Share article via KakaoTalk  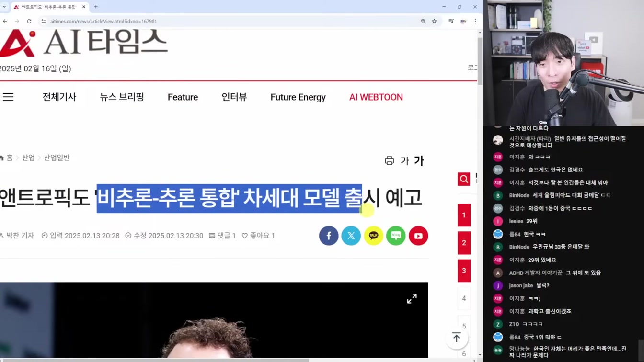click(x=374, y=236)
